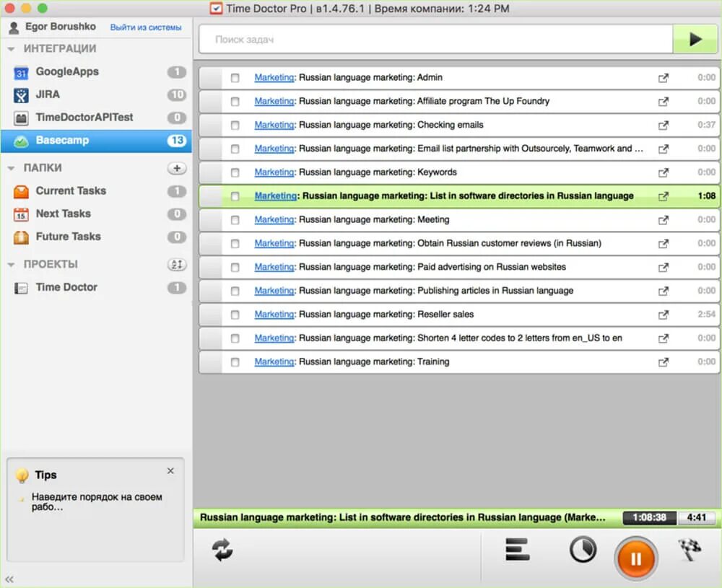The width and height of the screenshot is (722, 588).
Task: Open external link for Keywords task
Action: (663, 172)
